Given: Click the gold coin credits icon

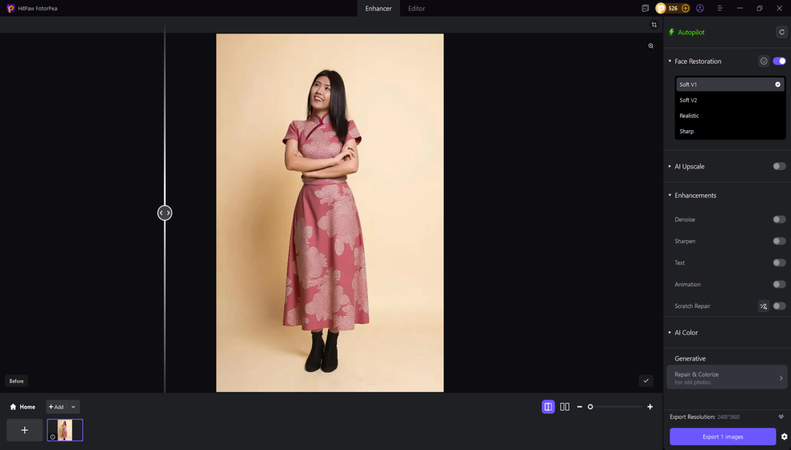Looking at the screenshot, I should tap(661, 8).
